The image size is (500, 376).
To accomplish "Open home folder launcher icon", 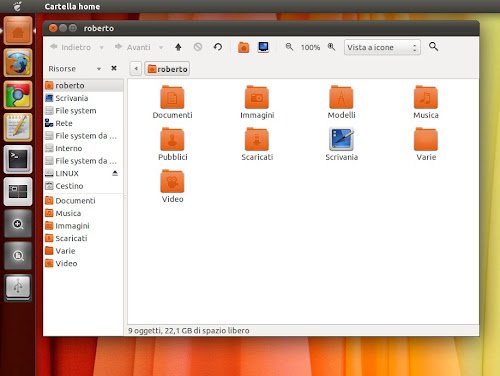I will tap(18, 31).
